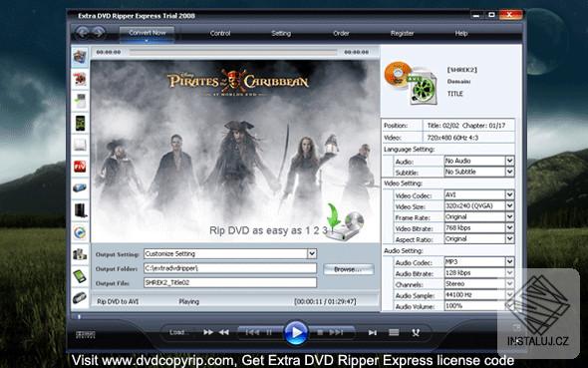The width and height of the screenshot is (588, 368).
Task: Open the Frame Rate dropdown
Action: [509, 216]
